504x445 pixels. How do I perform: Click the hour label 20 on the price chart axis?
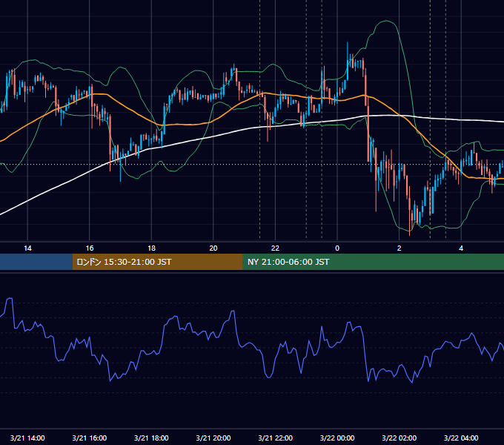click(x=213, y=248)
